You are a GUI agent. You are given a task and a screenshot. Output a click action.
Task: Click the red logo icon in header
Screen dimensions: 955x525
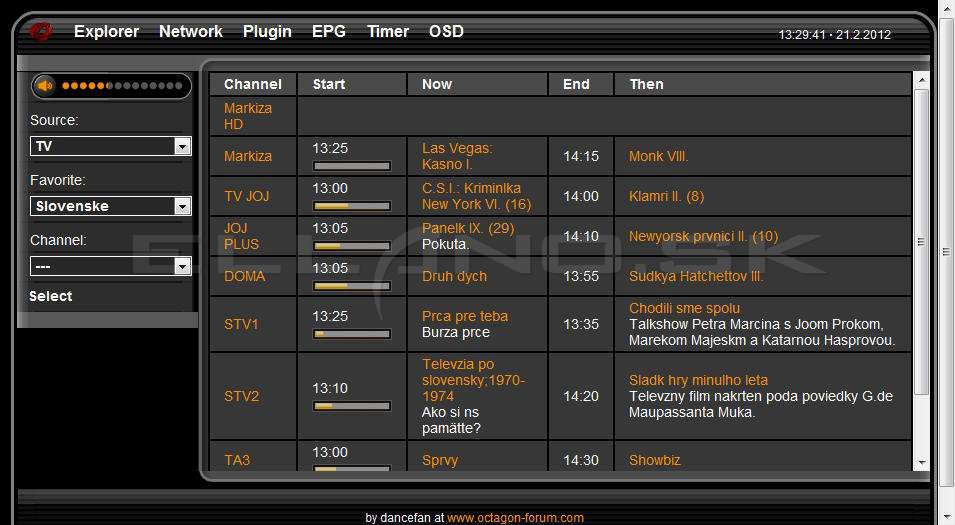coord(41,31)
